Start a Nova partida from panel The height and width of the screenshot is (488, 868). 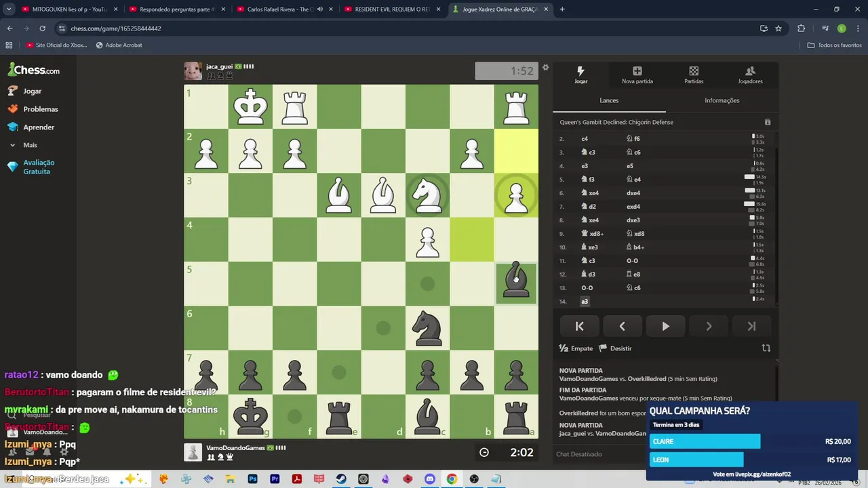[x=637, y=75]
